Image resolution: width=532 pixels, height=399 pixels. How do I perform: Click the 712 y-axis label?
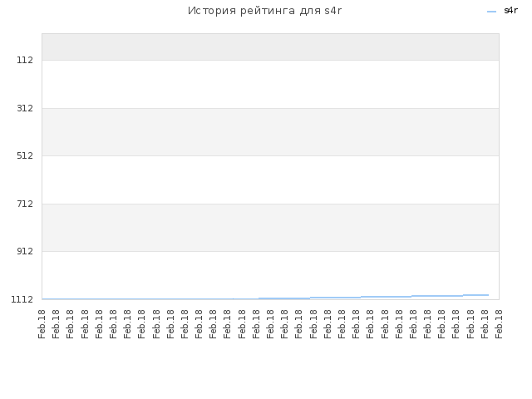tap(25, 204)
